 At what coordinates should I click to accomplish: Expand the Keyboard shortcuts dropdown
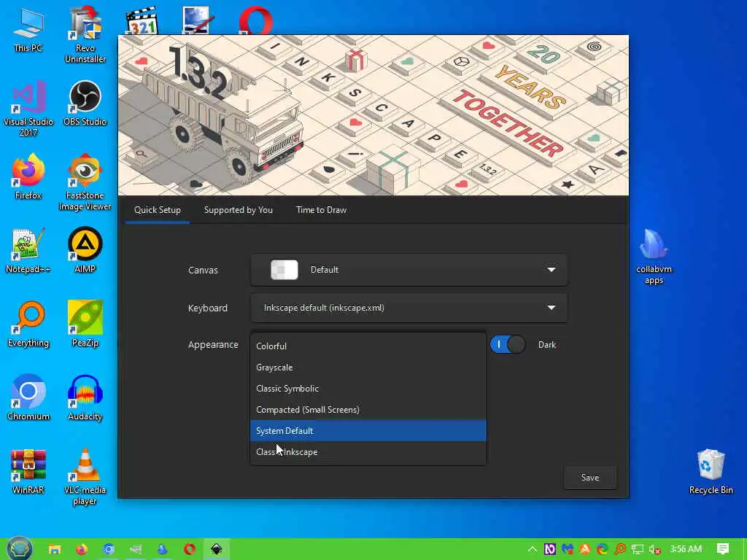click(409, 308)
